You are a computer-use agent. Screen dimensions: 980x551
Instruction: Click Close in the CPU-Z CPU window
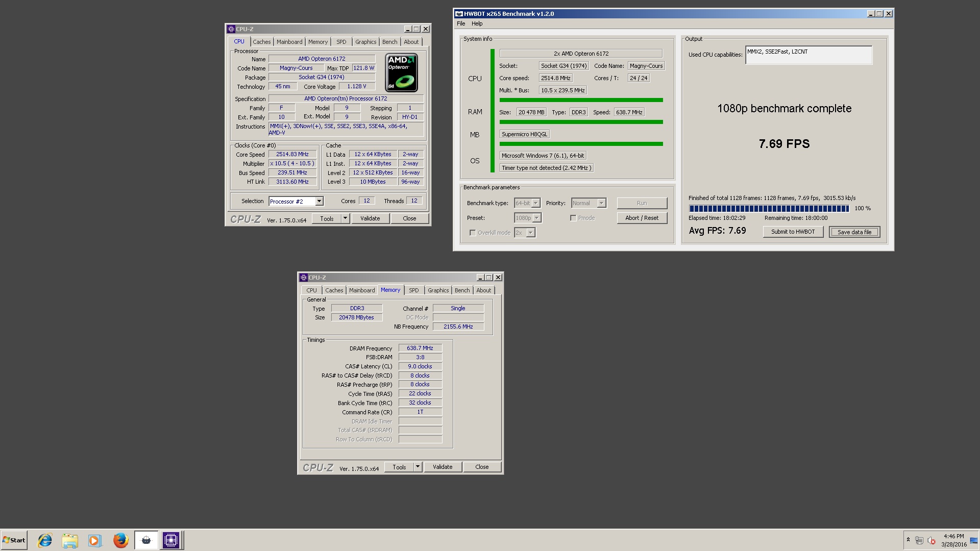point(409,218)
